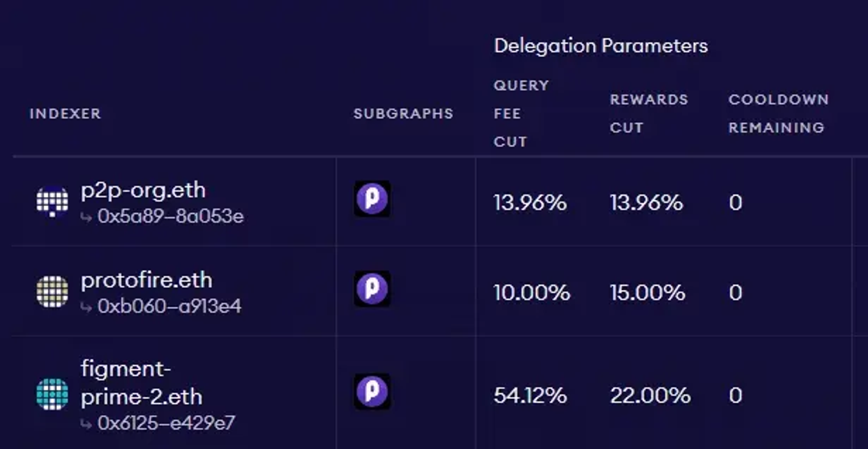
Task: Select the 15.00% rewards cut cell
Action: pos(648,292)
